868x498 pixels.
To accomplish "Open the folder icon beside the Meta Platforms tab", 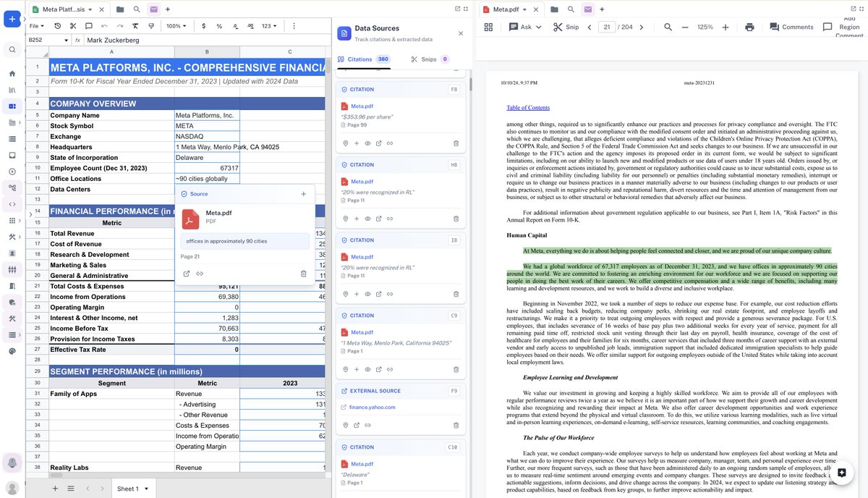I will (x=119, y=9).
